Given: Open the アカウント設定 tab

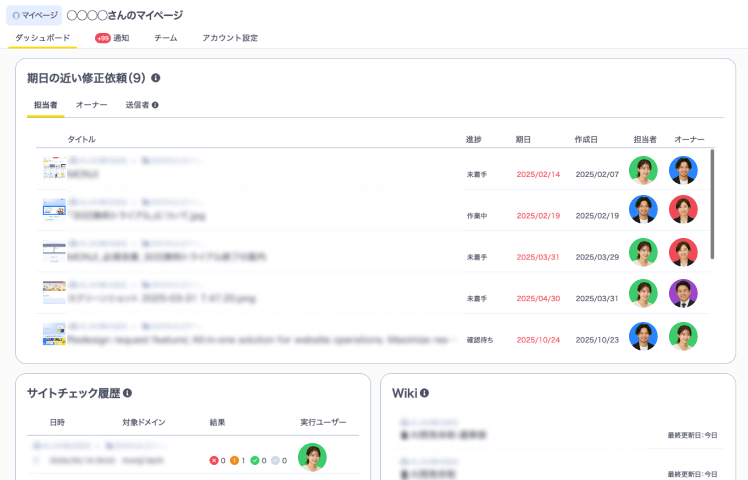Looking at the screenshot, I should [230, 38].
